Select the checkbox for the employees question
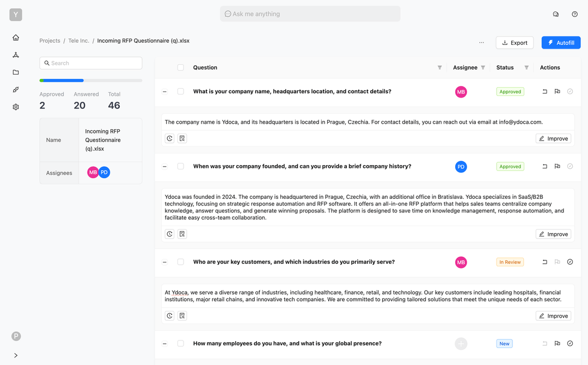 coord(181,344)
